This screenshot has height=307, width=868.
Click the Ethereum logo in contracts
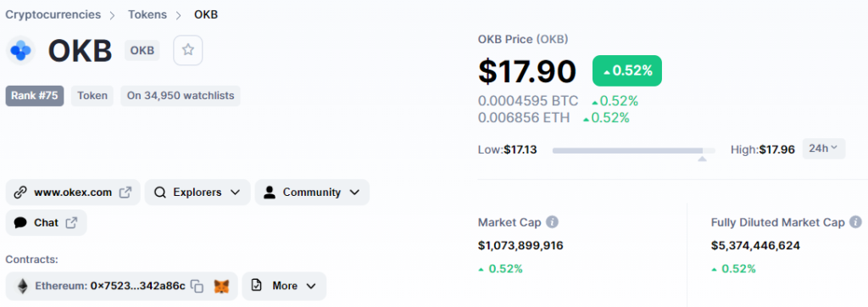(23, 286)
